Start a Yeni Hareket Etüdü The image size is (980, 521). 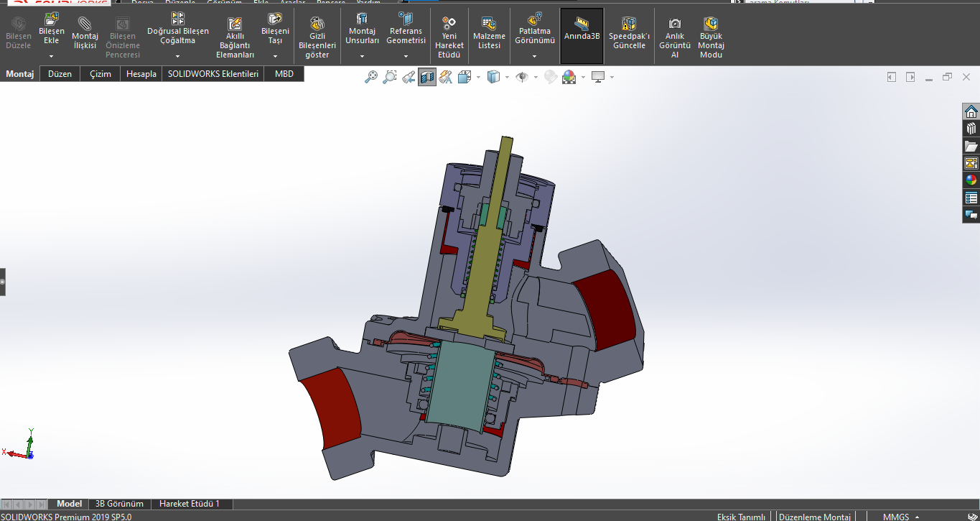pos(449,37)
